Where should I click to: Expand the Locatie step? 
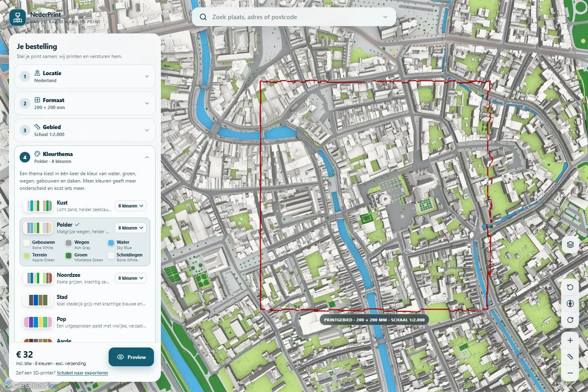point(85,76)
